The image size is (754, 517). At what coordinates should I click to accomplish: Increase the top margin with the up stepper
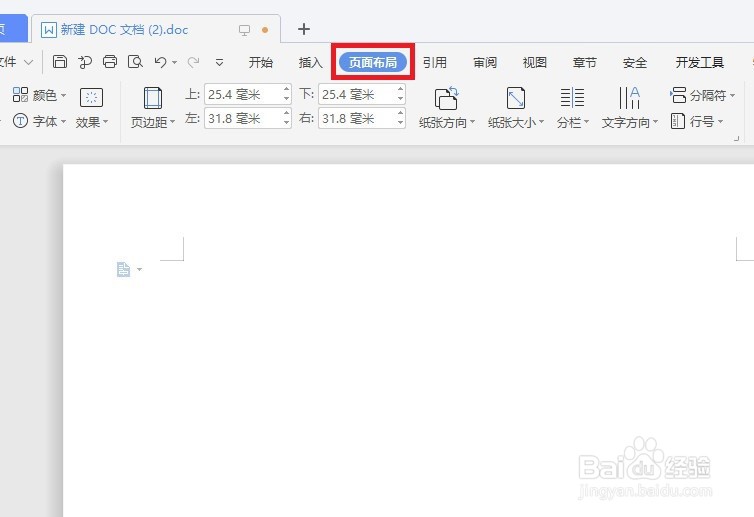[287, 89]
